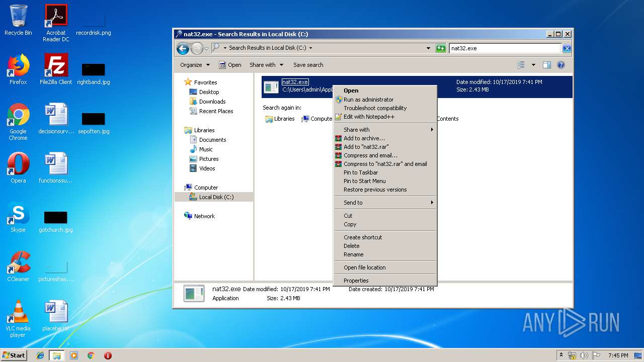Open the Share with toolbar dropdown
Viewport: 644px width, 362px height.
point(266,65)
